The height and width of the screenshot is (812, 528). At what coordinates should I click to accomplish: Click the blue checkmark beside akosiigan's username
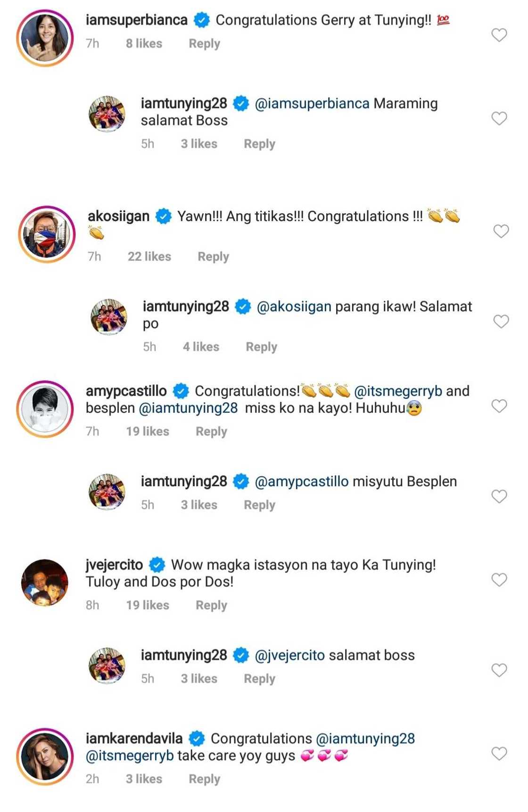click(163, 217)
